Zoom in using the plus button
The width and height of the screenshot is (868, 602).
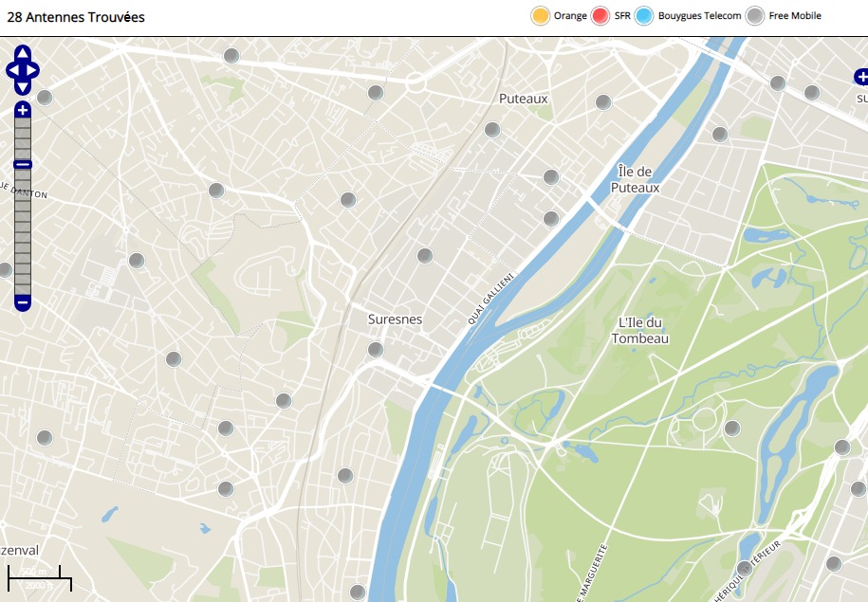point(23,110)
